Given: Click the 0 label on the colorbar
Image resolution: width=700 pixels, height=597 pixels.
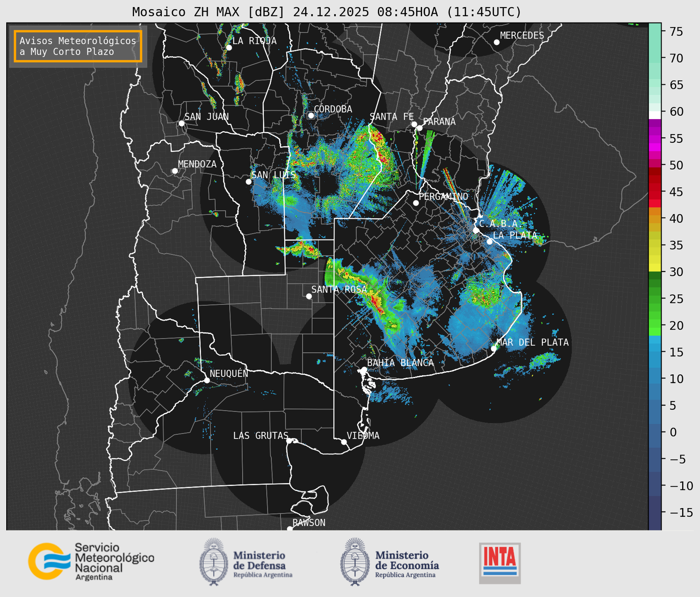Looking at the screenshot, I should pos(673,432).
